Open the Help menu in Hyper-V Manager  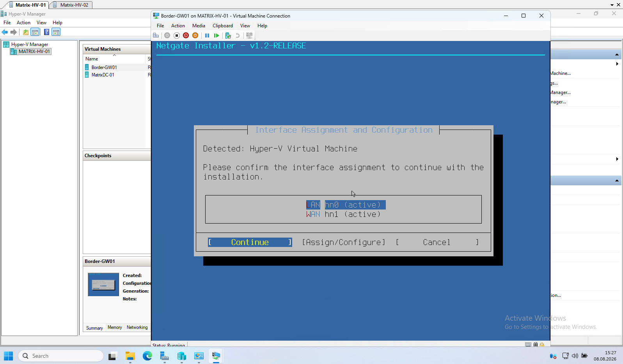pyautogui.click(x=57, y=23)
